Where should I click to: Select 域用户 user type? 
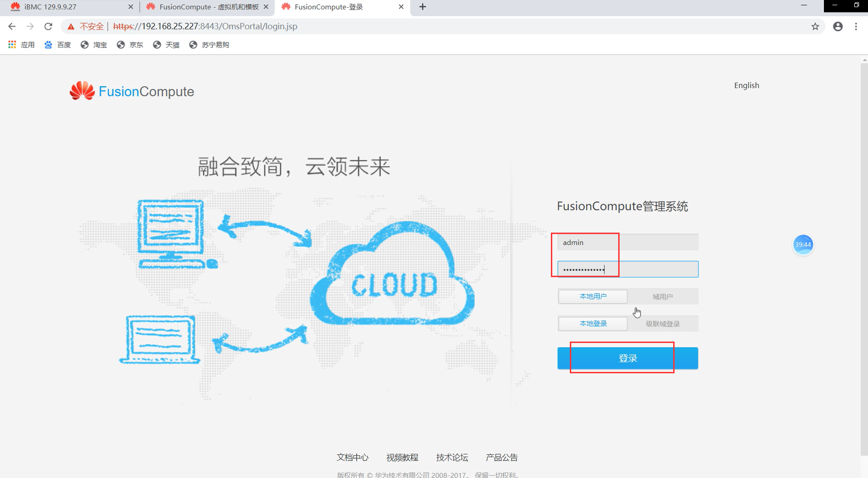[663, 297]
